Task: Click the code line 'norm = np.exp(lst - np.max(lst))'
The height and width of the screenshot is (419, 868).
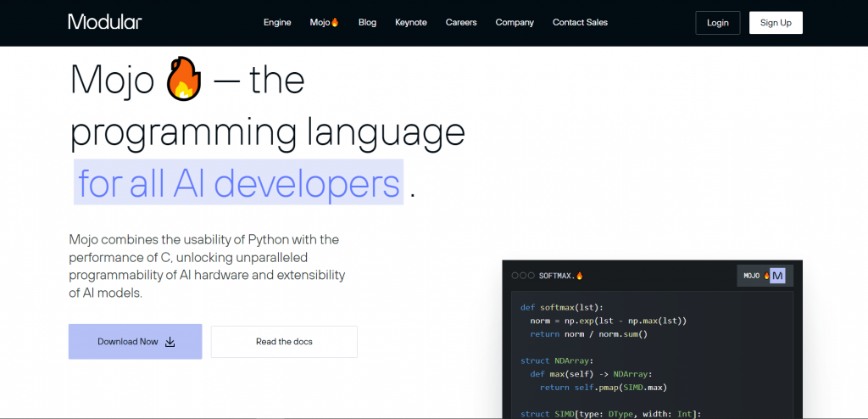Action: [609, 321]
